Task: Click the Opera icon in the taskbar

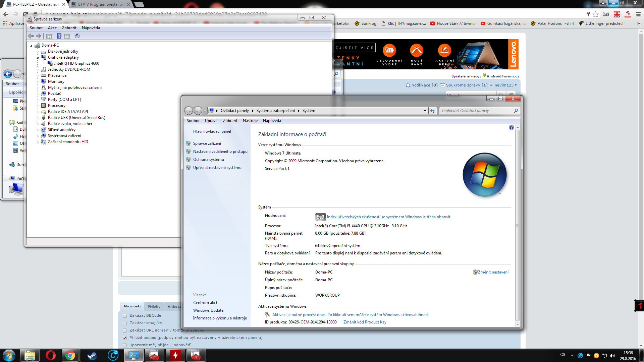Action: (x=51, y=355)
